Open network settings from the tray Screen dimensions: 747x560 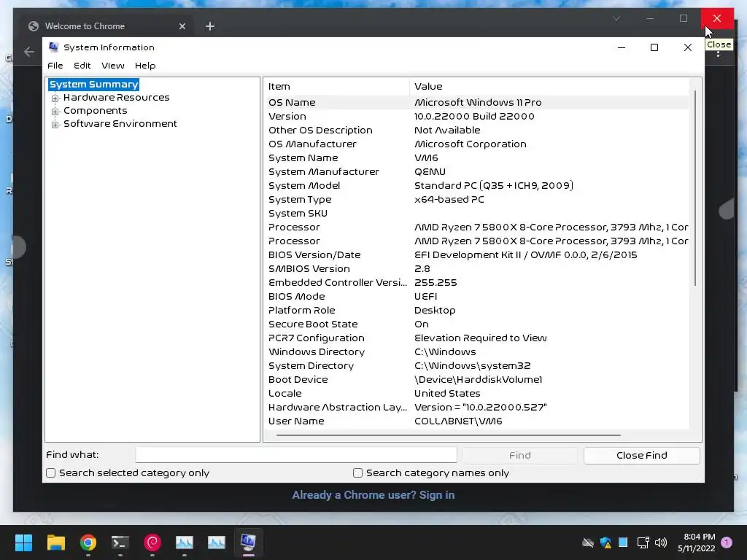pyautogui.click(x=643, y=542)
